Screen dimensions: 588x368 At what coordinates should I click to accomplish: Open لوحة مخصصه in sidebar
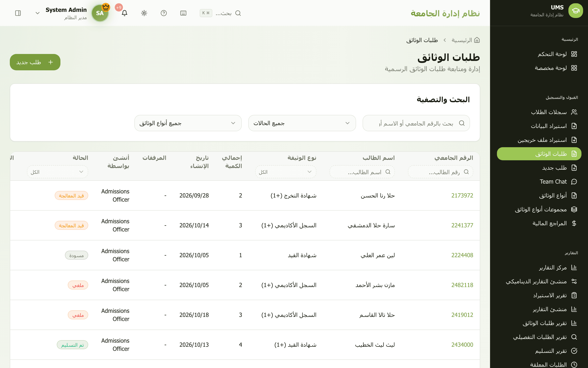point(539,68)
